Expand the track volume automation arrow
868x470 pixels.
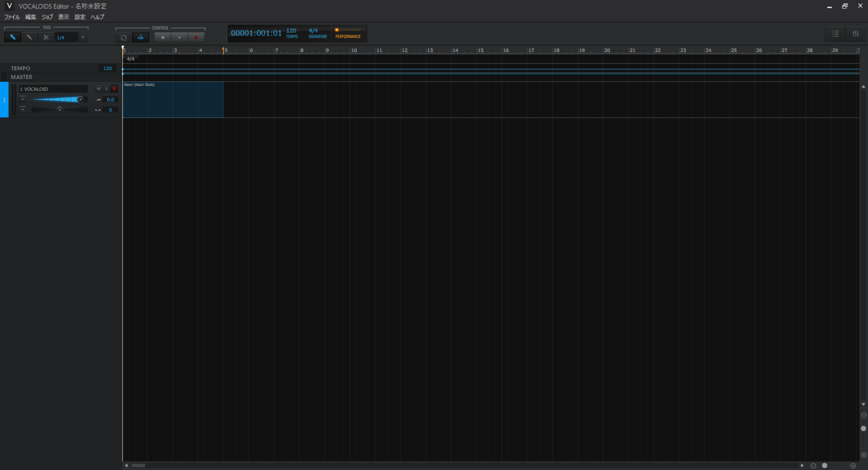[23, 99]
